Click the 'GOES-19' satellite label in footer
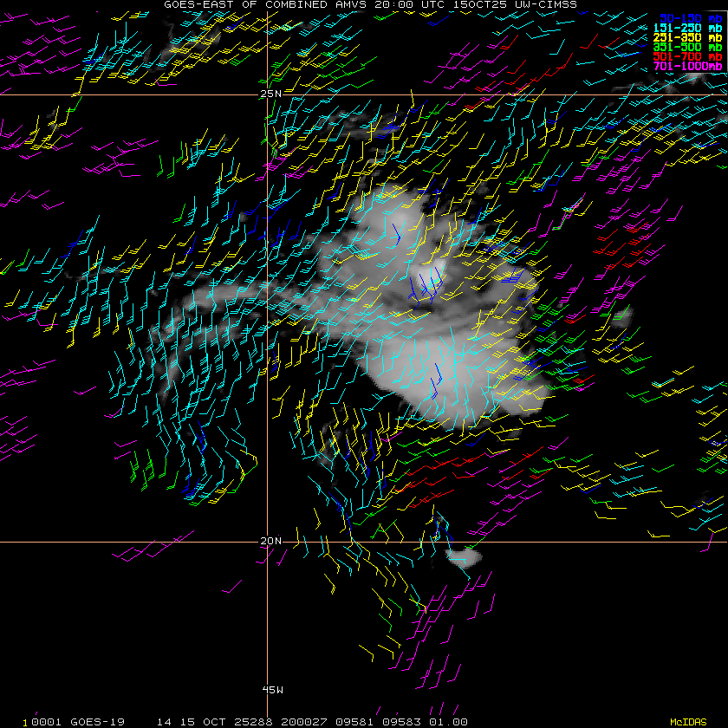728x728 pixels. [x=97, y=722]
